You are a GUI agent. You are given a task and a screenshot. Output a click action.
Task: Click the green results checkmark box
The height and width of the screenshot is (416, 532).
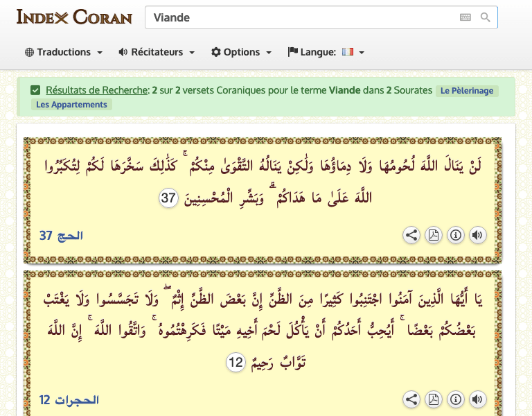[x=35, y=90]
